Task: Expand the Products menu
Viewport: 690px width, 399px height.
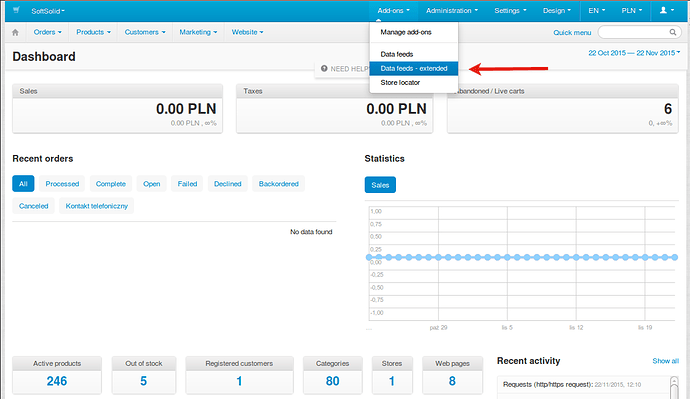Action: coord(93,32)
